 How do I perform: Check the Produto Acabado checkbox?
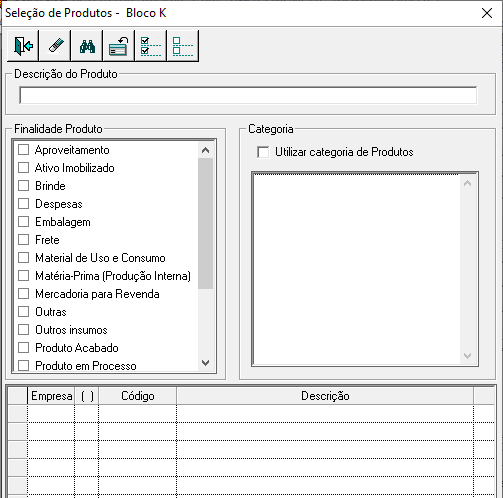pos(23,348)
